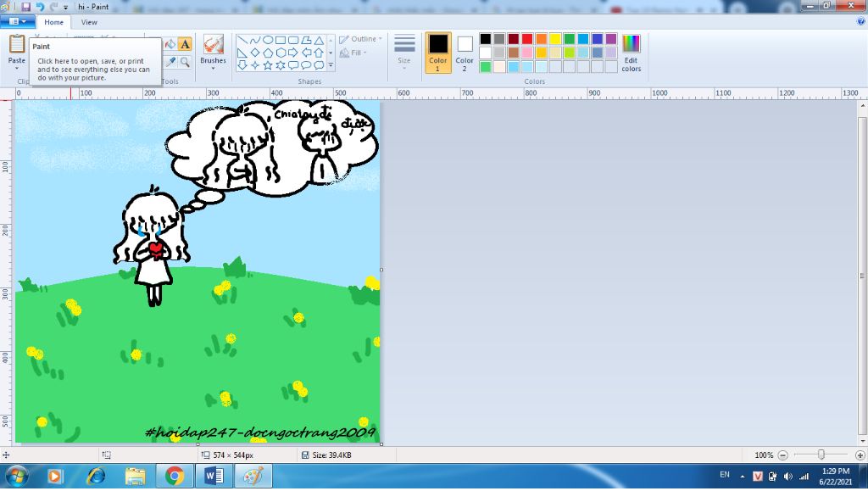868x491 pixels.
Task: Click the zoom in plus button
Action: point(860,455)
